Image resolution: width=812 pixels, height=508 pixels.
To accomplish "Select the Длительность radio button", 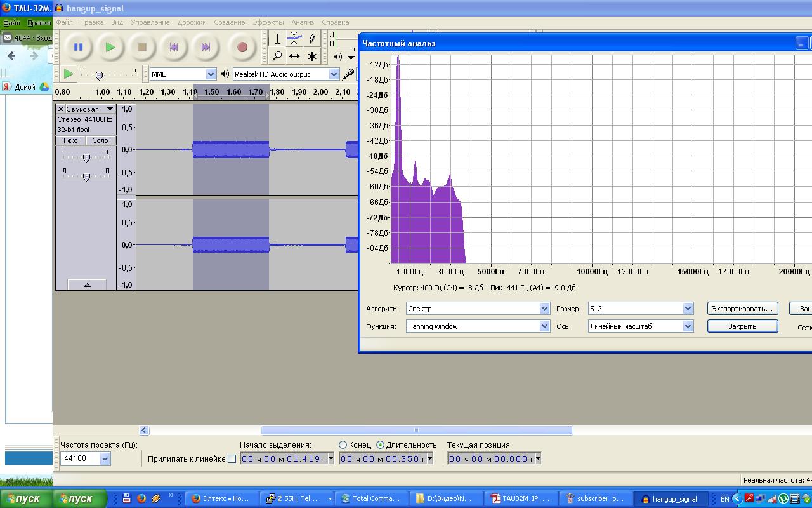I will [380, 445].
